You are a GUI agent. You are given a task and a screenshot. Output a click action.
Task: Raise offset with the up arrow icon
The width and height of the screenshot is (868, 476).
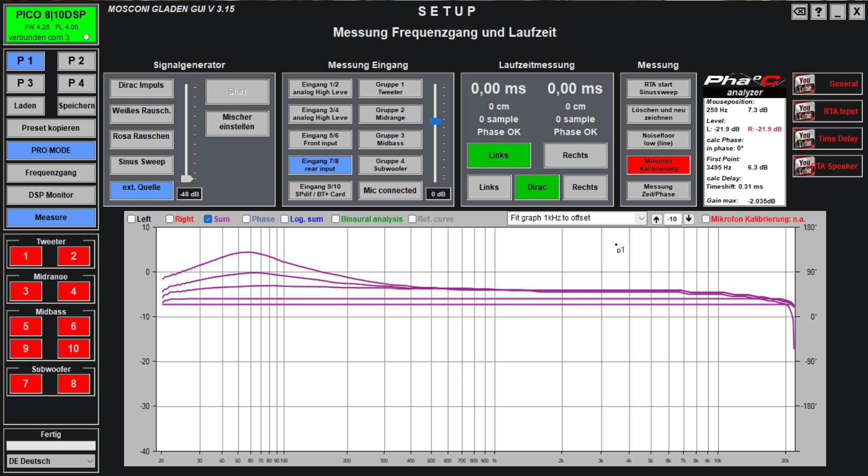click(657, 219)
